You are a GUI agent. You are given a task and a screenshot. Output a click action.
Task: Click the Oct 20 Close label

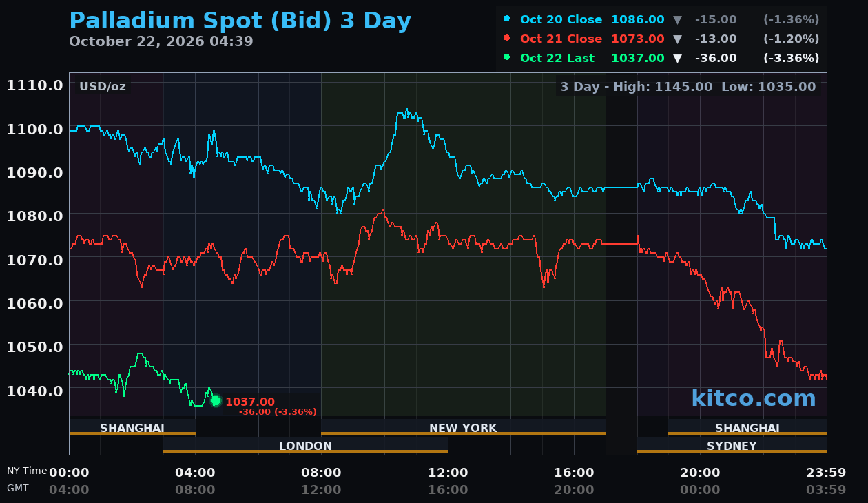coord(561,19)
